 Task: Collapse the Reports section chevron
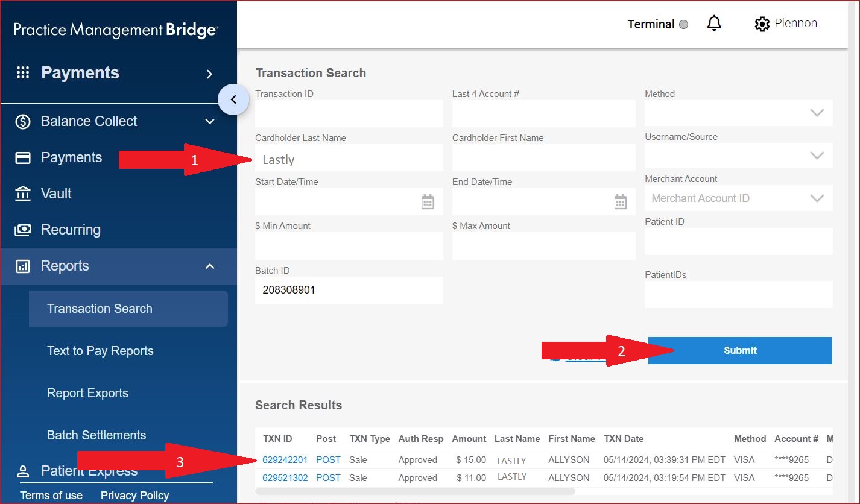210,266
